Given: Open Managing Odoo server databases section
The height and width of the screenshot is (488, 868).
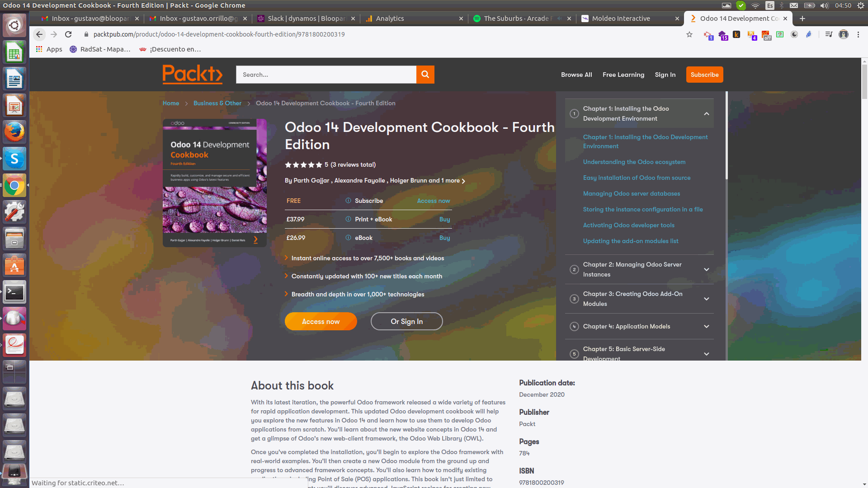Looking at the screenshot, I should pos(631,193).
